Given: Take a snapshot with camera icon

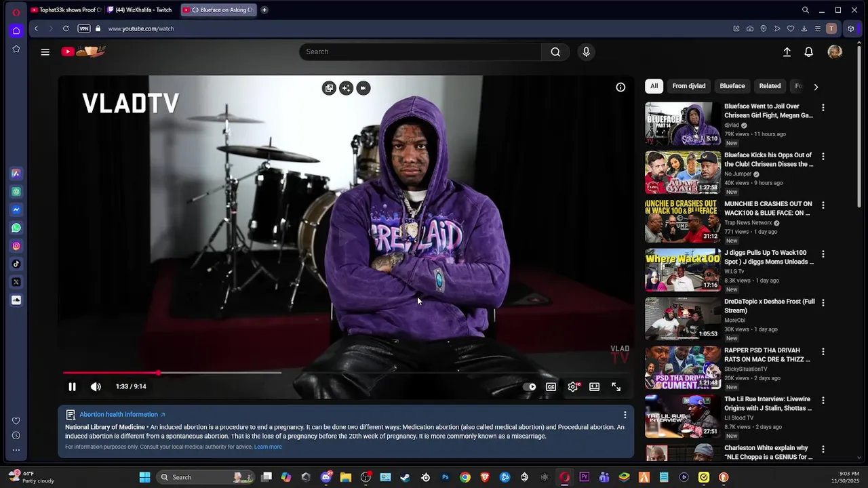Looking at the screenshot, I should click(x=749, y=28).
